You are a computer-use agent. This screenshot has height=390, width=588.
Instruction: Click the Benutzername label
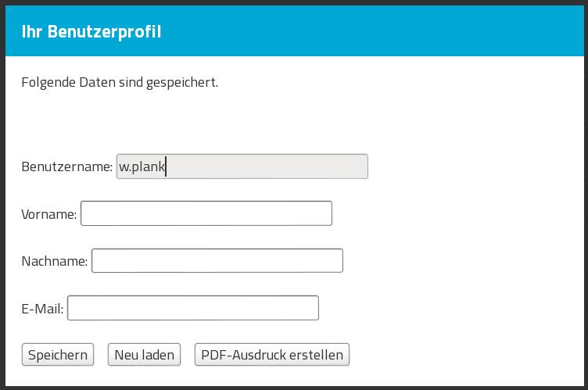[67, 166]
